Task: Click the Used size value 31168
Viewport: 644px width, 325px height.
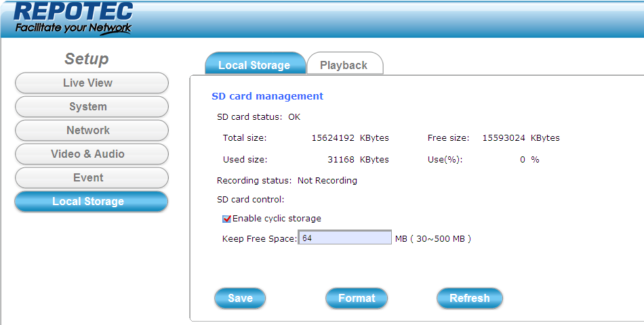Action: point(341,160)
